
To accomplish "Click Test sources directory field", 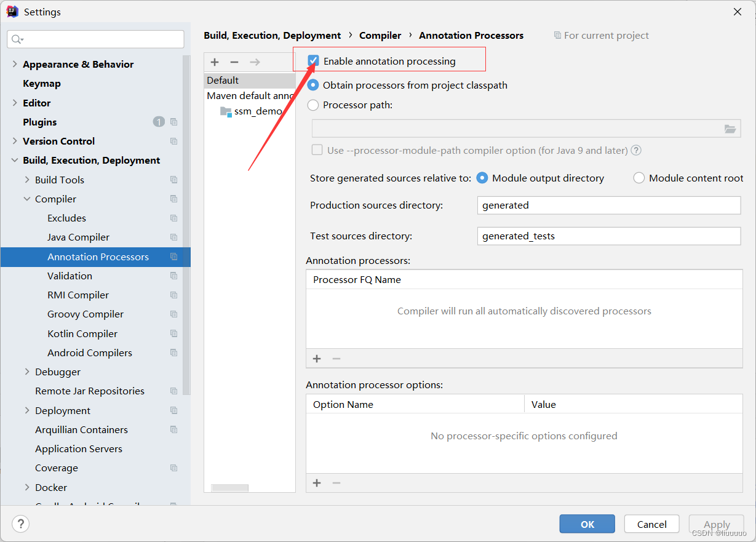I will [x=609, y=236].
